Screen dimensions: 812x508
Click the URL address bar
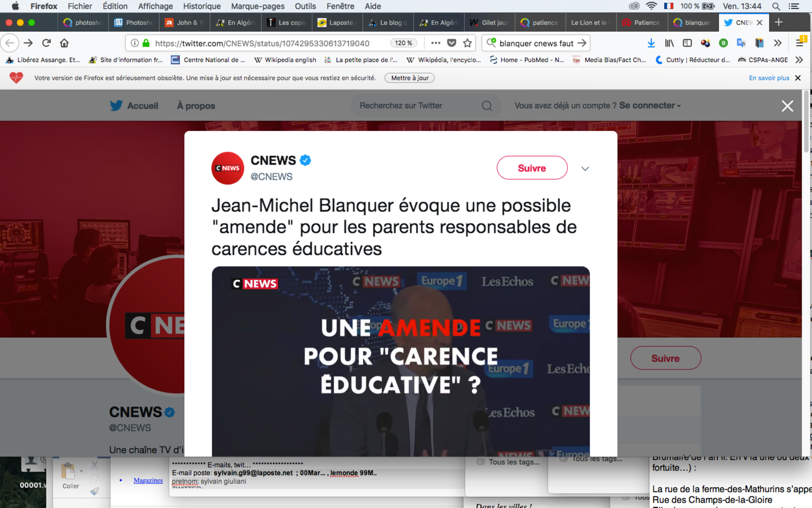coord(262,43)
